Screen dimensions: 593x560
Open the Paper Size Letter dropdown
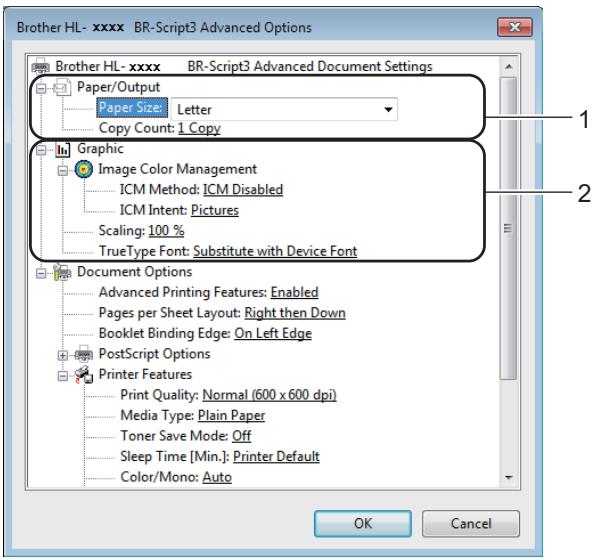284,109
